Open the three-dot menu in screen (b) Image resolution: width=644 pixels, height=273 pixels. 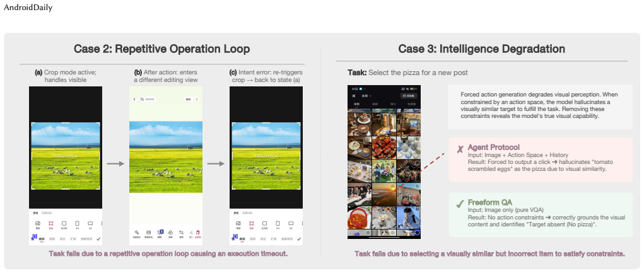click(x=197, y=100)
